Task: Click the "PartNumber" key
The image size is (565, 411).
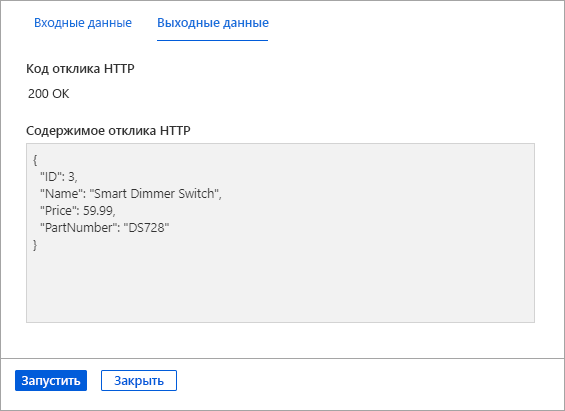Action: click(x=78, y=227)
